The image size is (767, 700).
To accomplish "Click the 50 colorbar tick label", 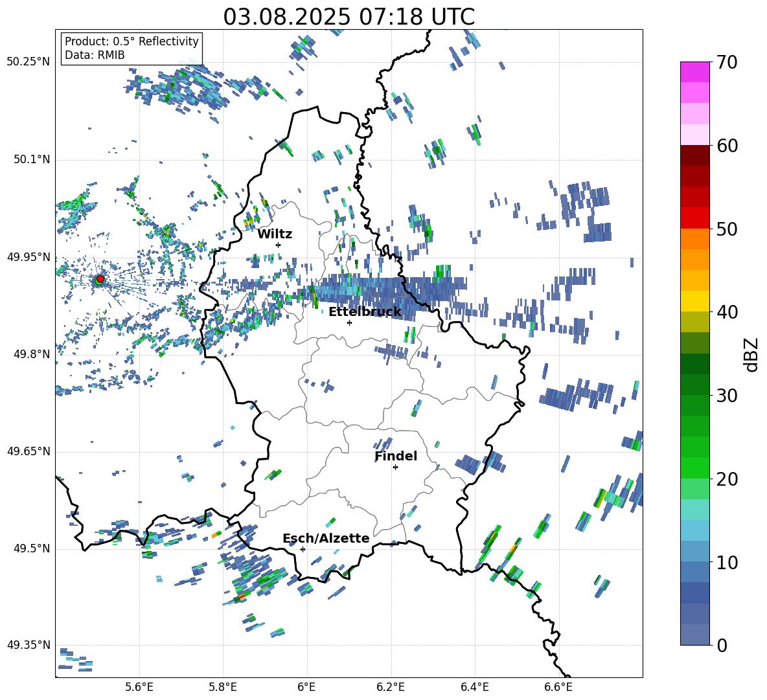I will point(727,229).
